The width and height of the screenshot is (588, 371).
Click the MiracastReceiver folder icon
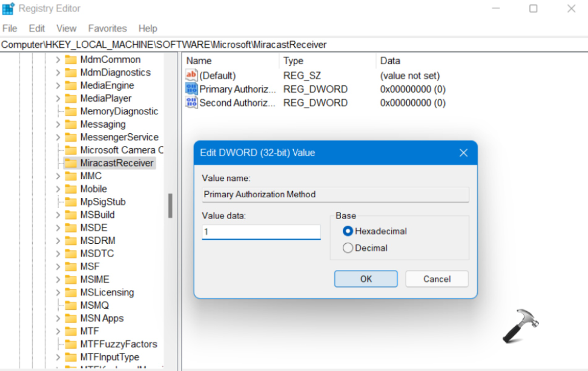(70, 163)
